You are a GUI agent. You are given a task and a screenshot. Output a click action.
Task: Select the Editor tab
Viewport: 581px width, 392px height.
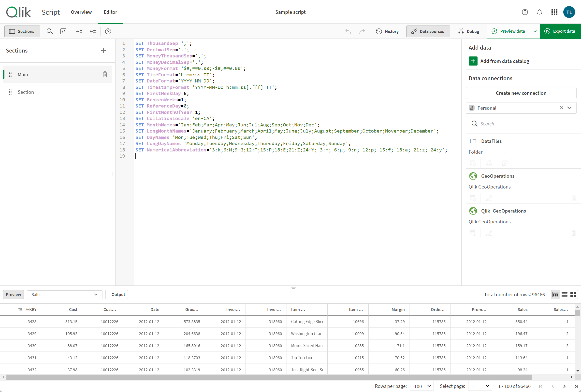tap(110, 12)
